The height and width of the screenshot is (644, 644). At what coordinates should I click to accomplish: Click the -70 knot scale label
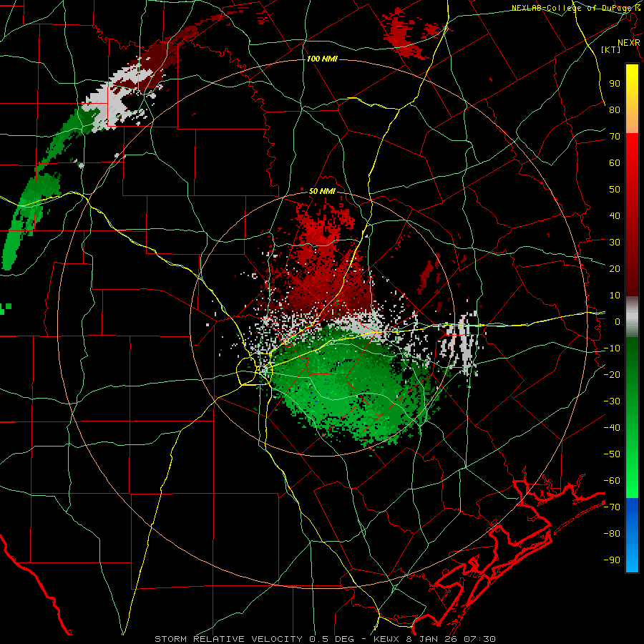click(x=612, y=507)
